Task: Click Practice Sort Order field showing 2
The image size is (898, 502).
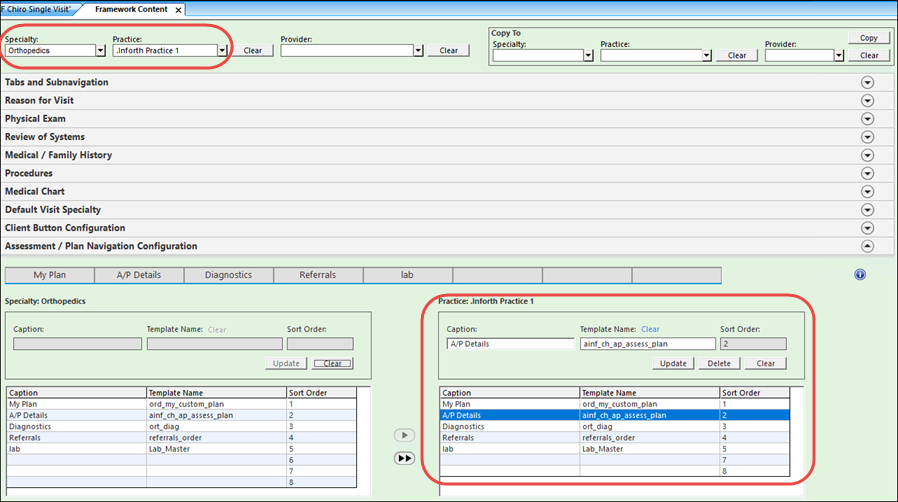Action: click(x=753, y=344)
